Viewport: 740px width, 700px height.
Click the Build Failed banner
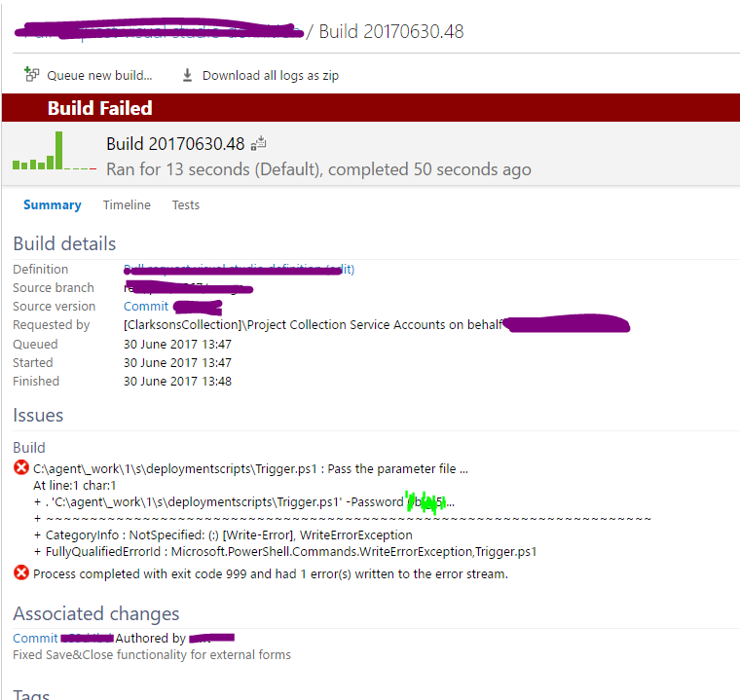click(x=371, y=108)
